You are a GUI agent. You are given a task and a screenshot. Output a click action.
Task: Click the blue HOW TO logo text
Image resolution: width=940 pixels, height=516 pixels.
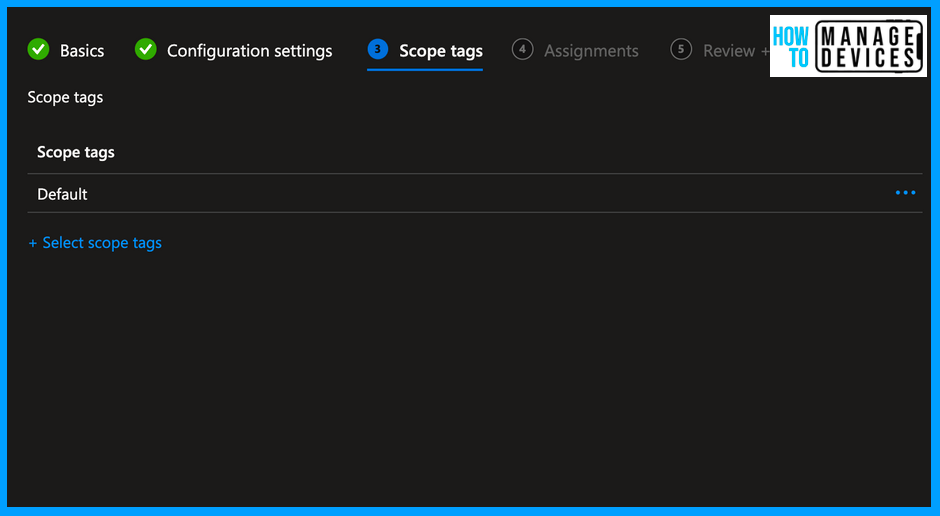(x=792, y=48)
